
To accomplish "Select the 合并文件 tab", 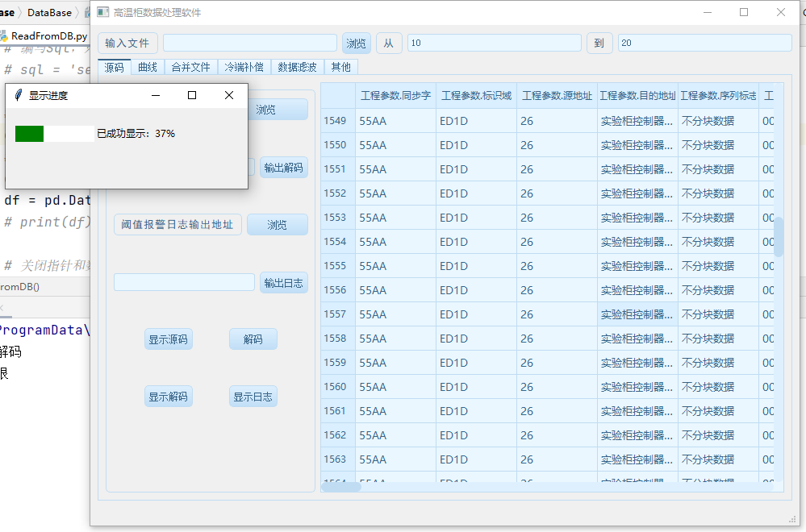I will tap(190, 67).
